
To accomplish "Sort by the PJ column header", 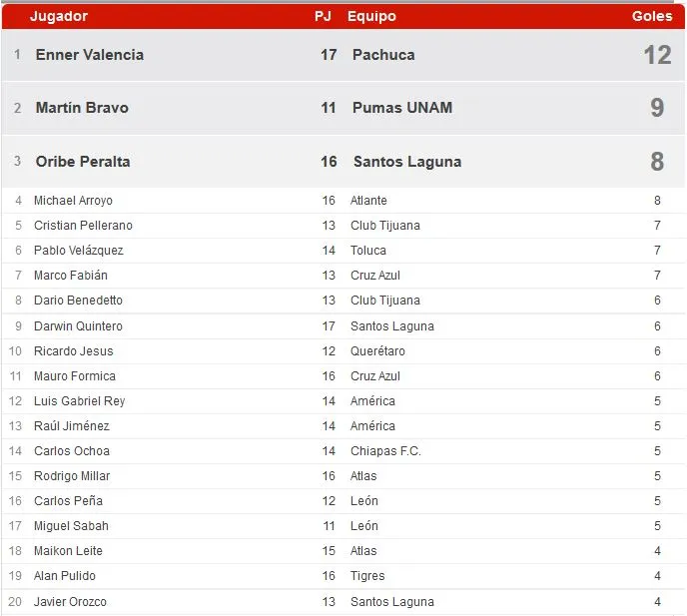I will [x=323, y=16].
